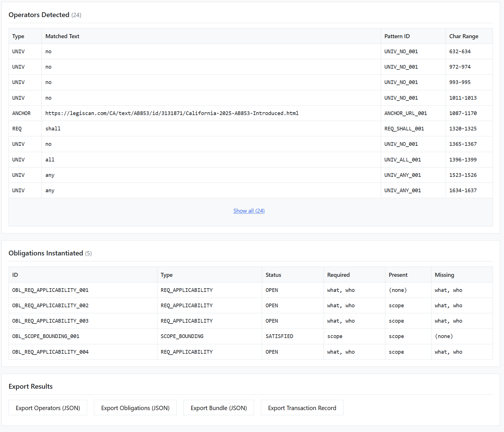Click the Missing column header
This screenshot has width=504, height=432.
coord(444,275)
